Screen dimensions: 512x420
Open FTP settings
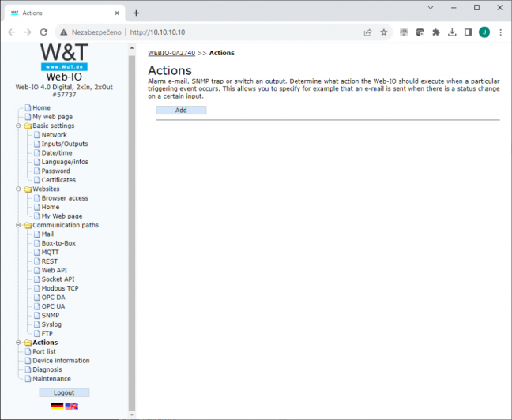point(47,333)
